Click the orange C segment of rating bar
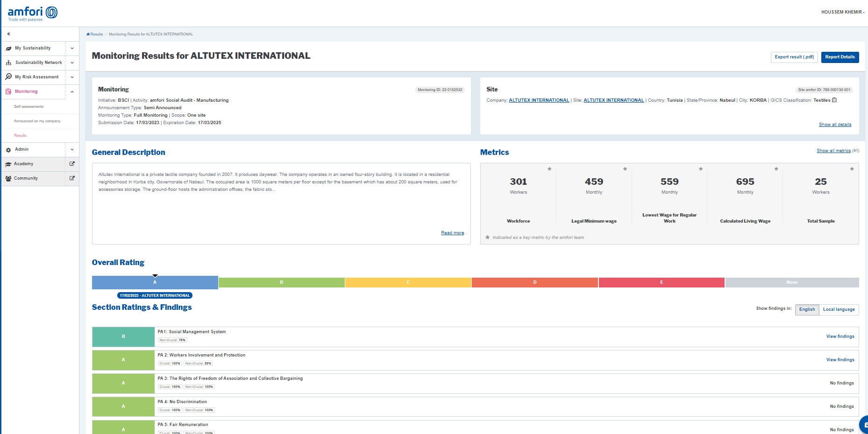Image resolution: width=868 pixels, height=434 pixels. (408, 282)
